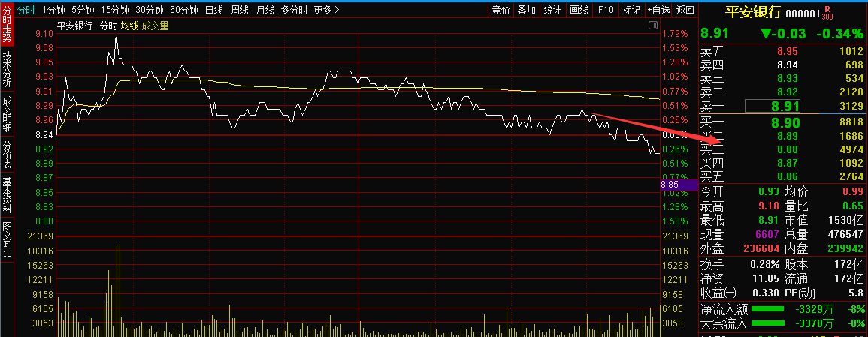Click the 净资 value 11.85
The height and width of the screenshot is (337, 868).
[x=766, y=278]
